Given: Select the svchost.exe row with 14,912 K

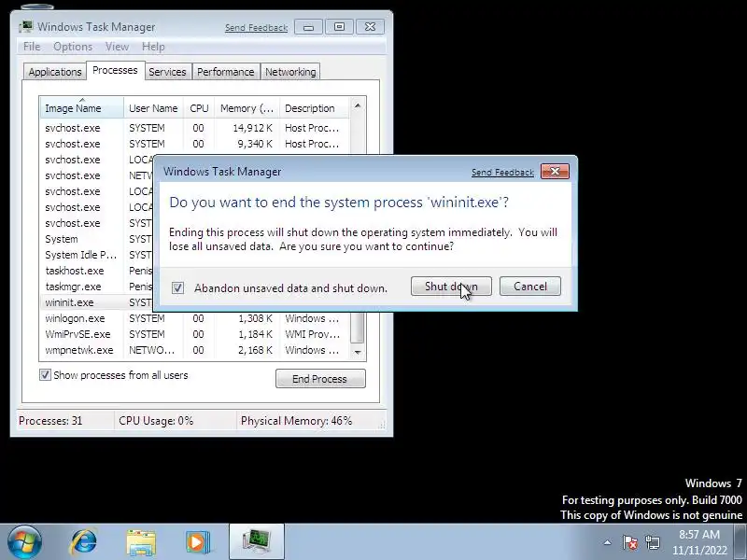Looking at the screenshot, I should (195, 128).
